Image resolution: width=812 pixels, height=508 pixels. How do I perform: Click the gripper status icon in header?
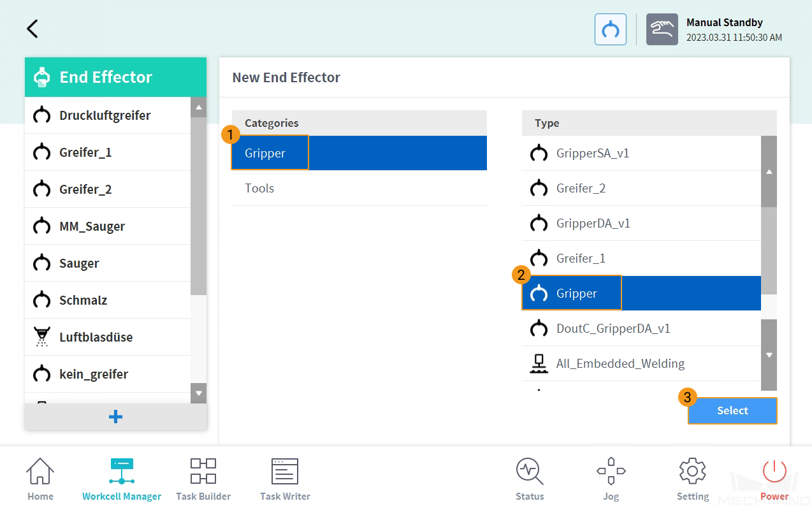(x=611, y=29)
